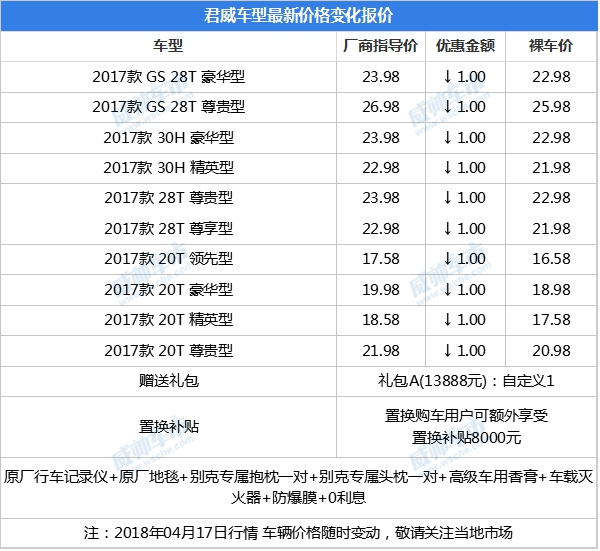Click the title 君威车型最新价格变化报价
Screen dimensions: 600x551
point(298,16)
